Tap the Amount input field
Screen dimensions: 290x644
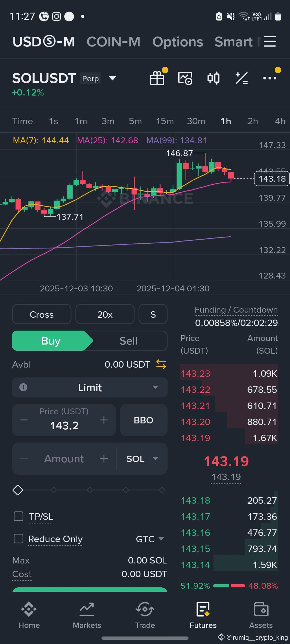64,459
